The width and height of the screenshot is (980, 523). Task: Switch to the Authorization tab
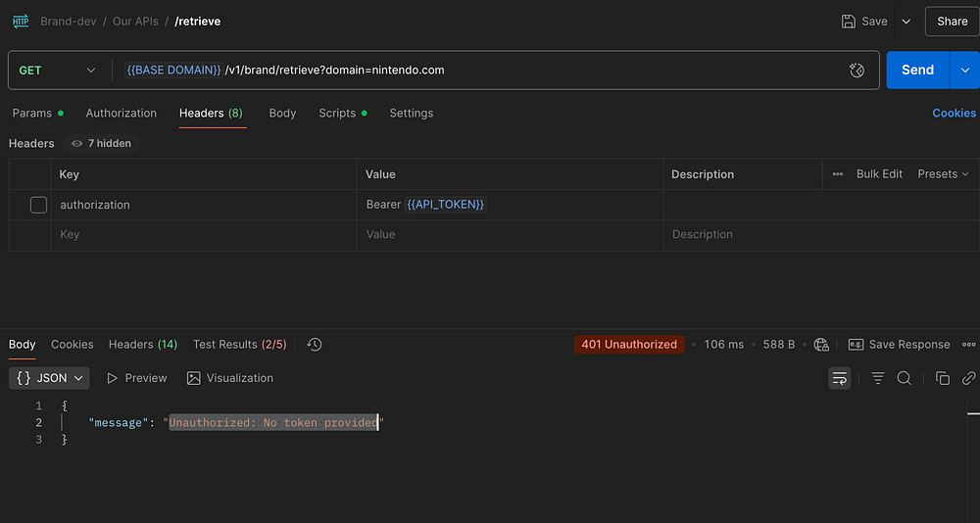tap(122, 114)
